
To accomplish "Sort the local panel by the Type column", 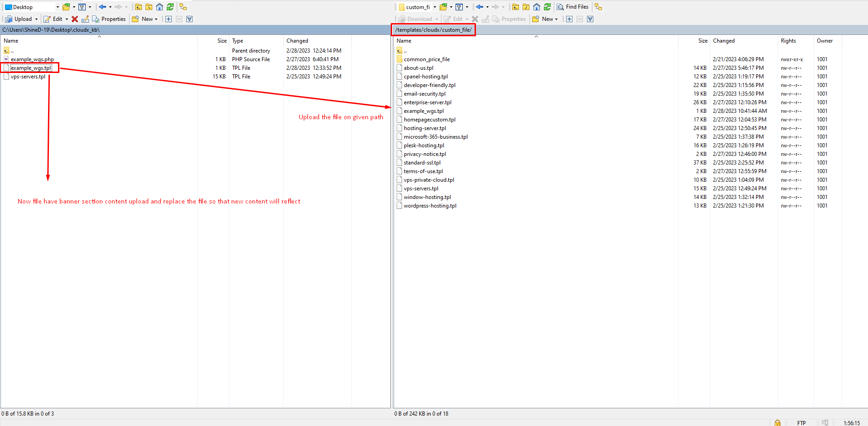I will pyautogui.click(x=238, y=41).
